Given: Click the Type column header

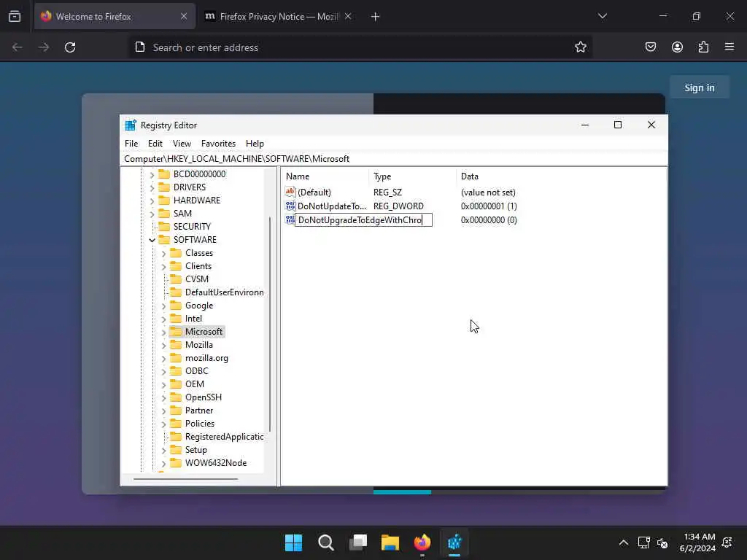Looking at the screenshot, I should (x=413, y=176).
